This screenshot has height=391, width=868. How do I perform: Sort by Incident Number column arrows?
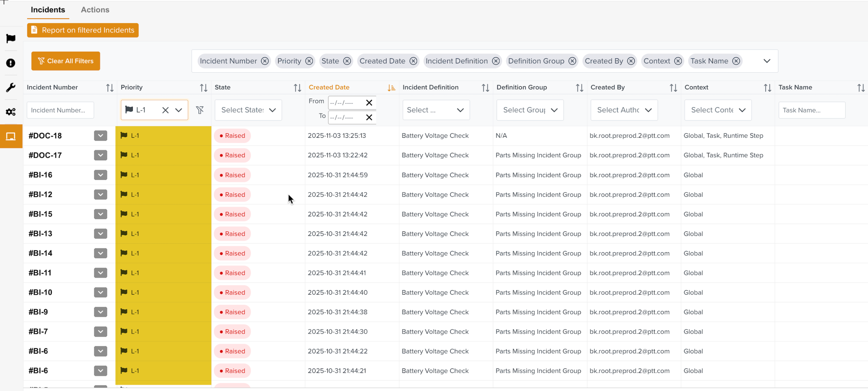click(110, 88)
